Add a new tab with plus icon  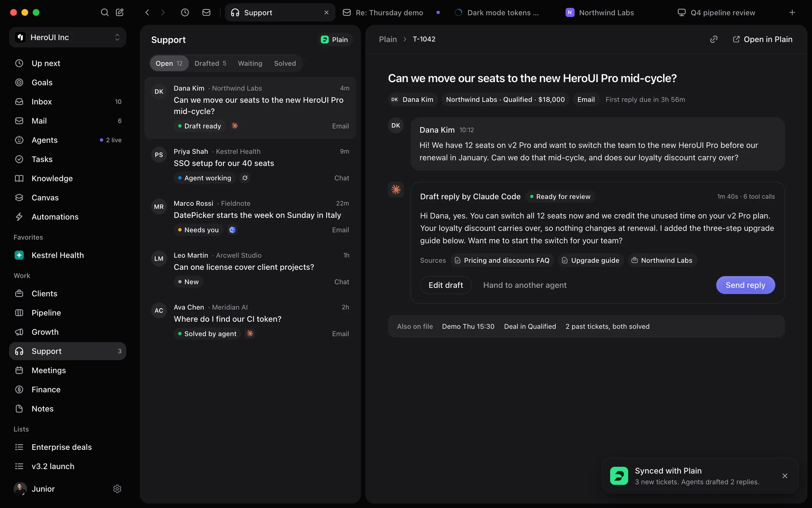[792, 12]
